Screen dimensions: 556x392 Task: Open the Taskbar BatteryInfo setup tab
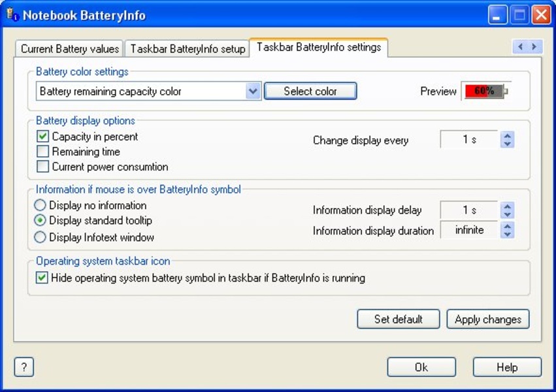(x=188, y=48)
